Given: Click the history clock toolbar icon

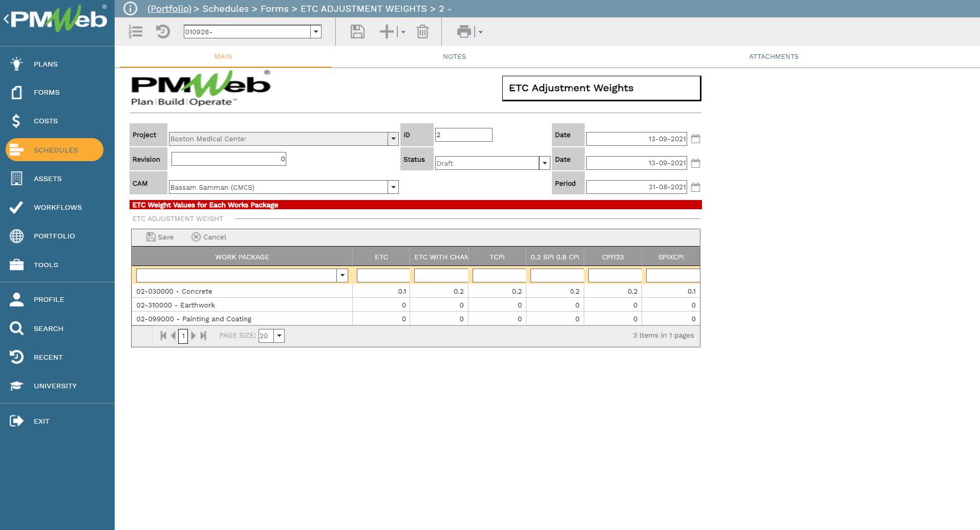Looking at the screenshot, I should pyautogui.click(x=163, y=32).
